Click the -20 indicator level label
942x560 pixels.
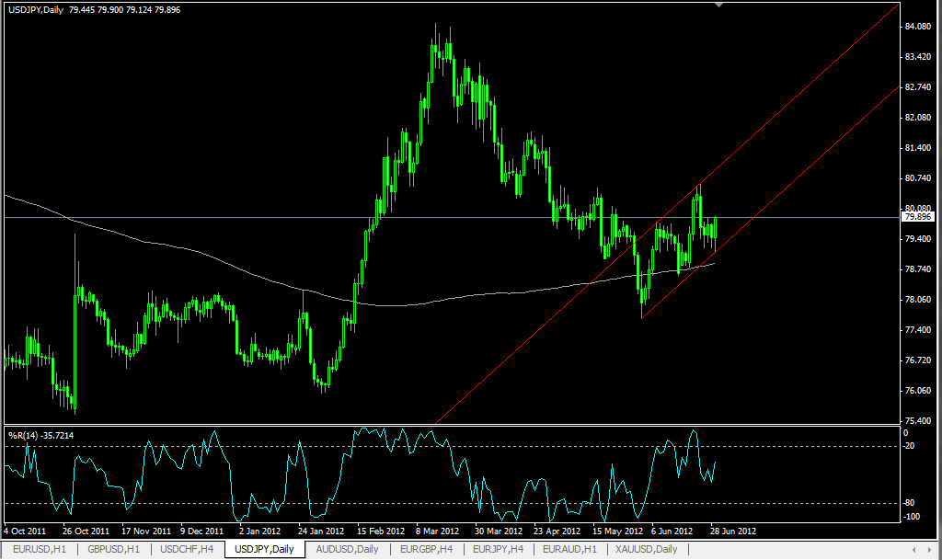[x=910, y=446]
